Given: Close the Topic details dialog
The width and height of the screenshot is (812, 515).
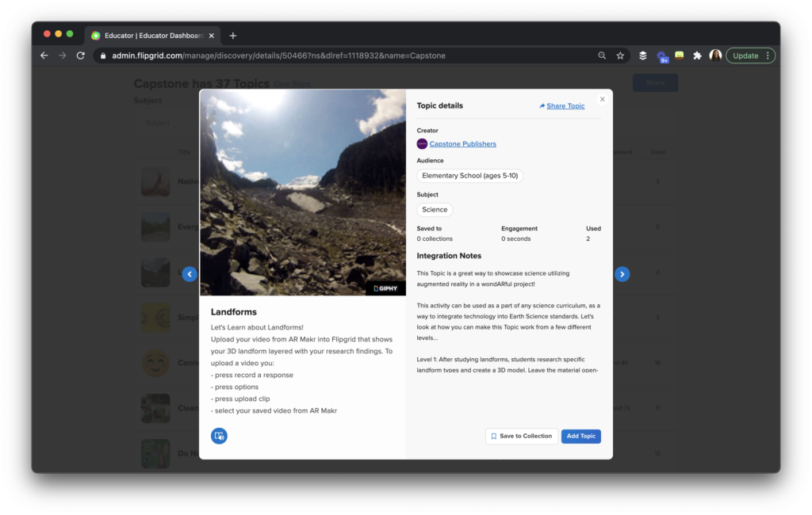Looking at the screenshot, I should [x=602, y=99].
